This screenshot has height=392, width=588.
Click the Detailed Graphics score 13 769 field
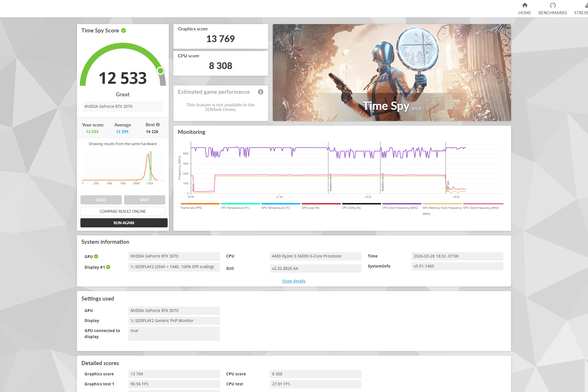tap(174, 374)
